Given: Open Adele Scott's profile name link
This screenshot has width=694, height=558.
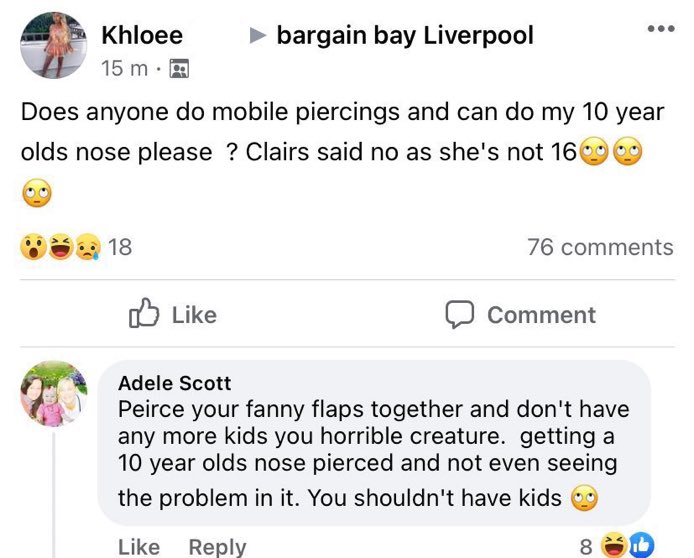Looking at the screenshot, I should tap(175, 383).
